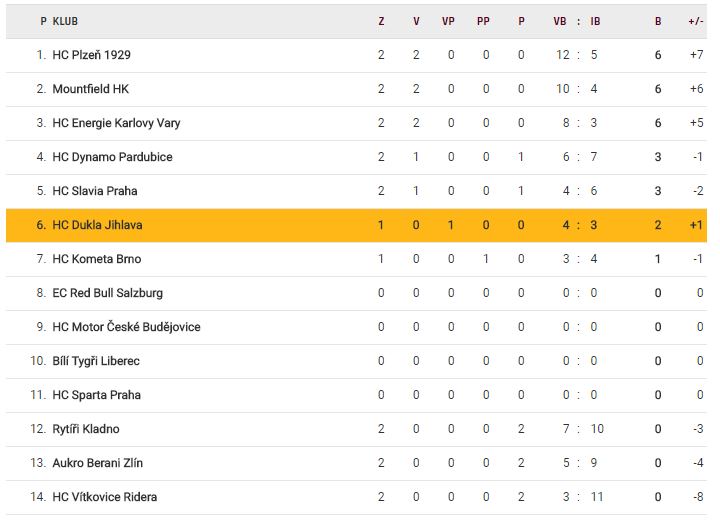Screen dimensions: 720x521
Task: Open HC Vítkovice Ridera team page
Action: pyautogui.click(x=105, y=497)
